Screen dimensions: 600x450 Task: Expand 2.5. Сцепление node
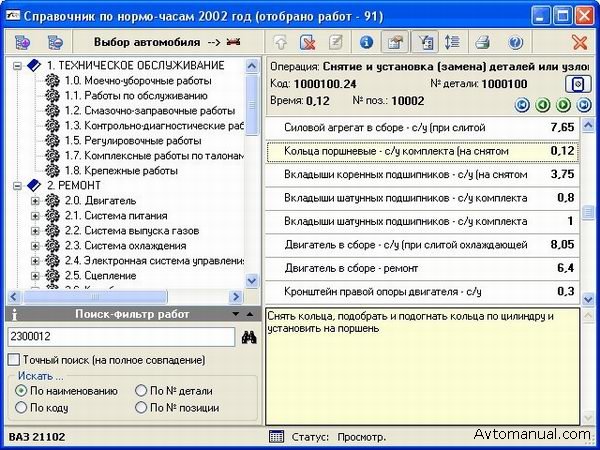click(35, 276)
